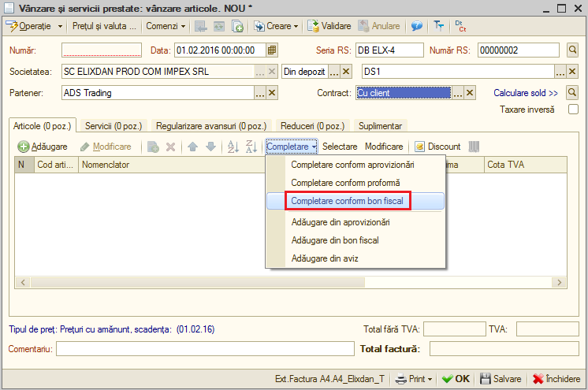Click the Selectare button

pyautogui.click(x=340, y=147)
